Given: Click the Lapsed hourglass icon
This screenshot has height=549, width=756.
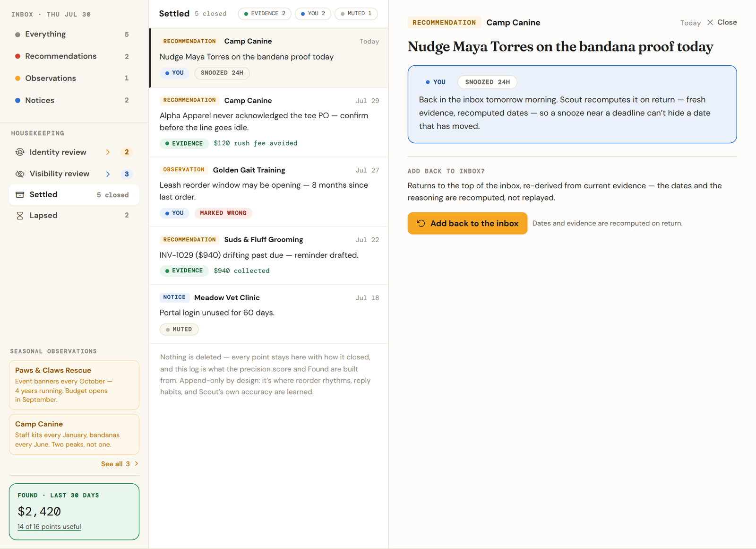Looking at the screenshot, I should pyautogui.click(x=20, y=216).
